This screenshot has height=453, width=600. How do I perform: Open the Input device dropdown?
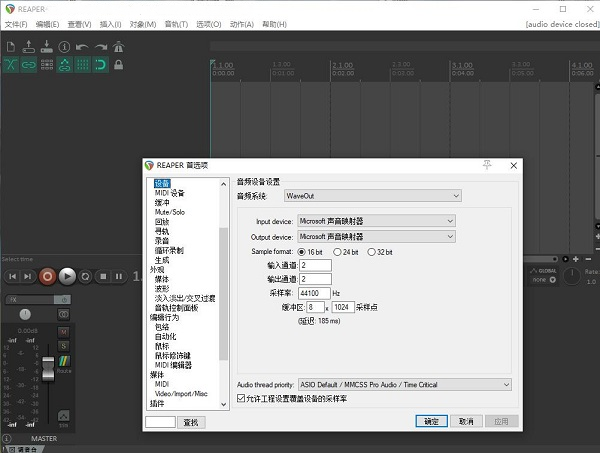click(x=376, y=221)
